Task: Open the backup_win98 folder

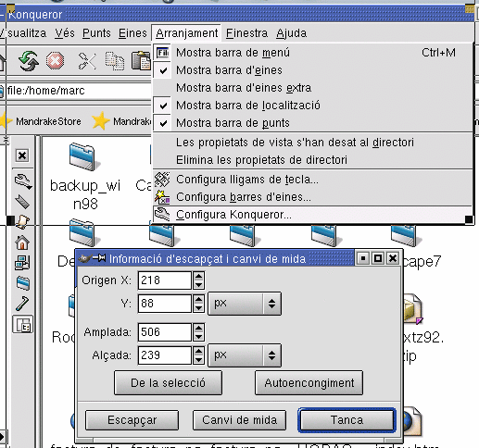Action: click(85, 176)
